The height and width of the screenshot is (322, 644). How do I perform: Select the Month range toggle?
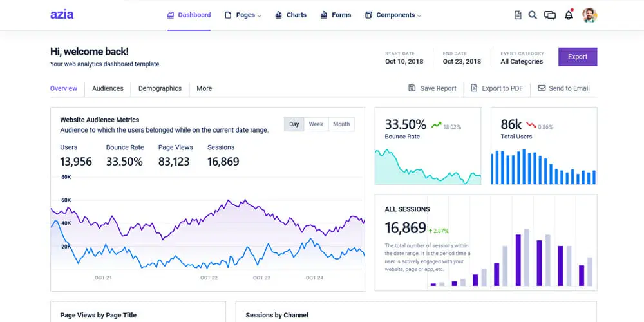[341, 124]
